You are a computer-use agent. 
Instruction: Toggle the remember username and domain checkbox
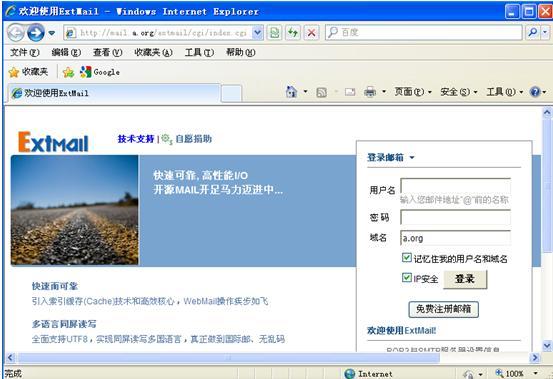406,258
